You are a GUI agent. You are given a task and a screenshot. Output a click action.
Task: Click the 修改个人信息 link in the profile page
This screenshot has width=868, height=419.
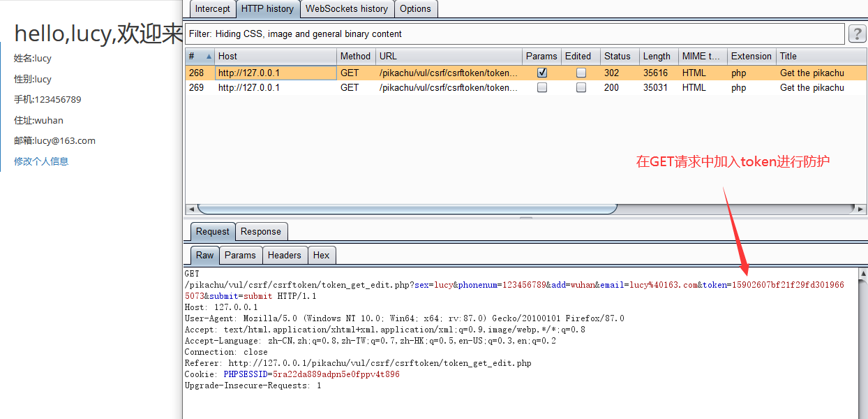tap(40, 161)
